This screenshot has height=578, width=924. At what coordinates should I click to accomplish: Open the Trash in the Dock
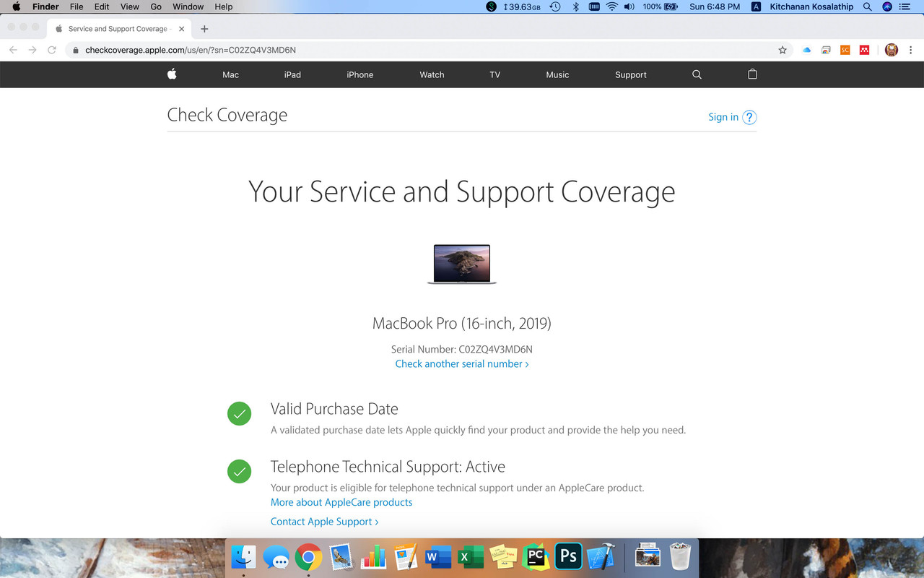point(680,557)
